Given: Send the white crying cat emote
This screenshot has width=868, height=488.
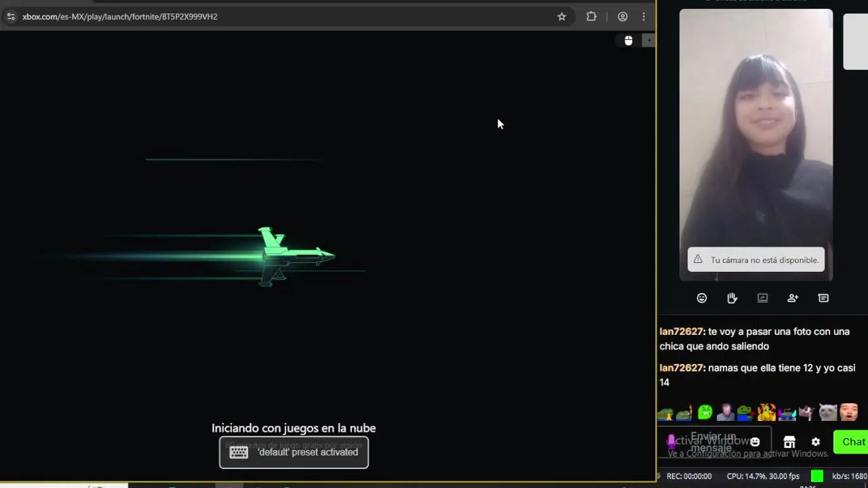Looking at the screenshot, I should (828, 411).
